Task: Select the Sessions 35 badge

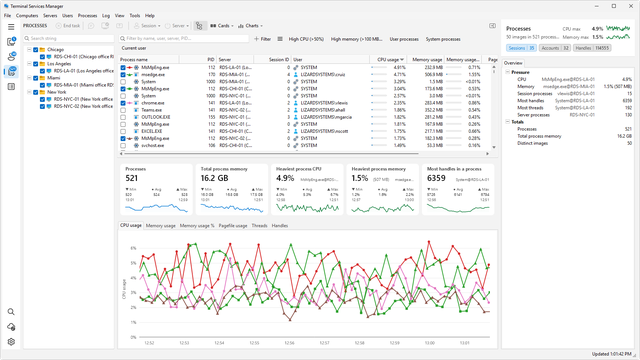Action: click(x=521, y=48)
